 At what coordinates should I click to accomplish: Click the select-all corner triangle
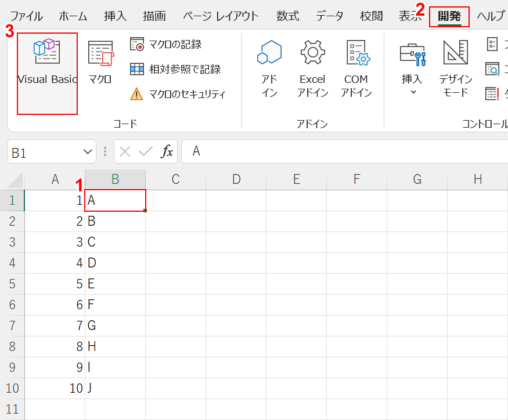(16, 180)
